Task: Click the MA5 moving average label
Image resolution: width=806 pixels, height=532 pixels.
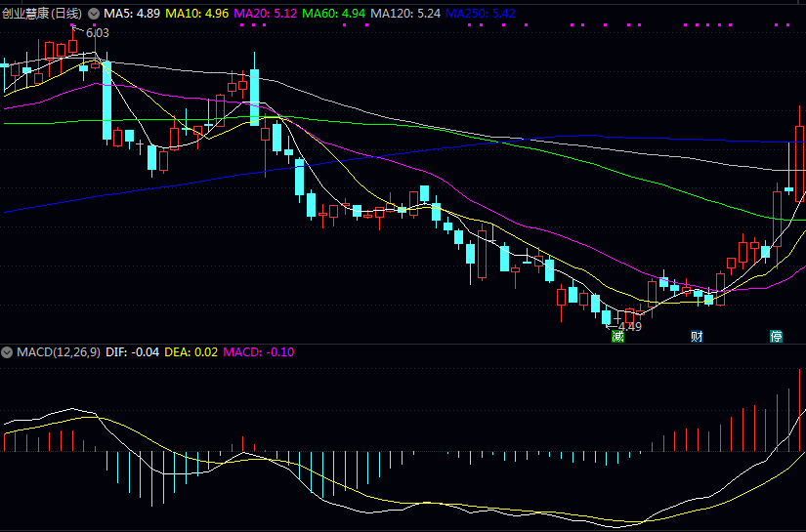Action: coord(132,14)
